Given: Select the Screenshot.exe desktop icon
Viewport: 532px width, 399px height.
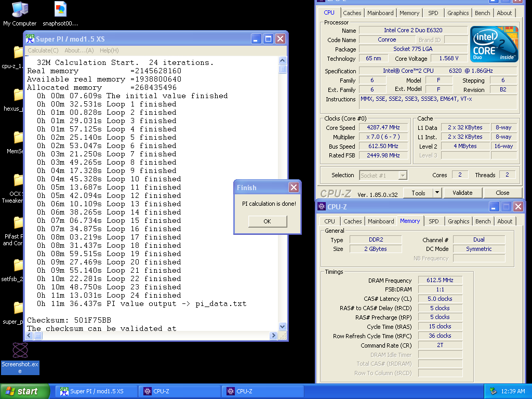Looking at the screenshot, I should (20, 358).
